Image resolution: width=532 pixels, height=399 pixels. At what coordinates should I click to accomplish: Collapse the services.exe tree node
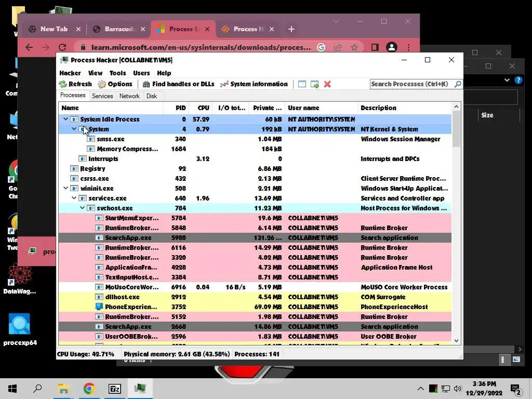pos(74,198)
